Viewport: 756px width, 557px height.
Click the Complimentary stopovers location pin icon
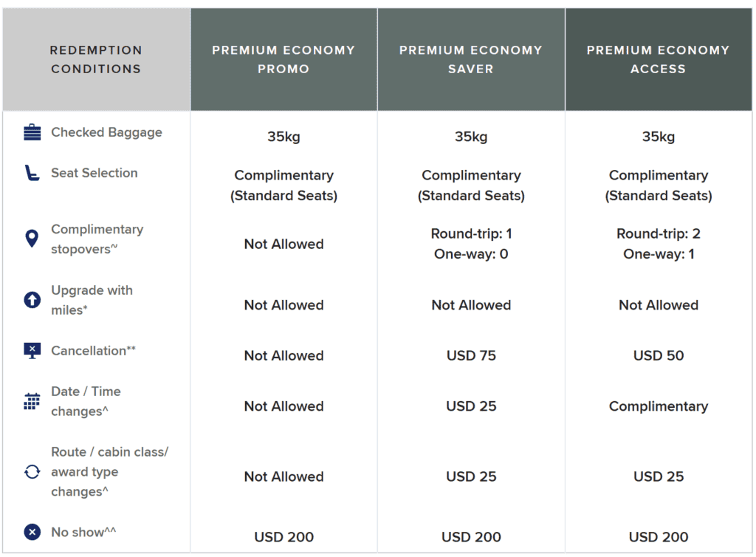tap(32, 239)
